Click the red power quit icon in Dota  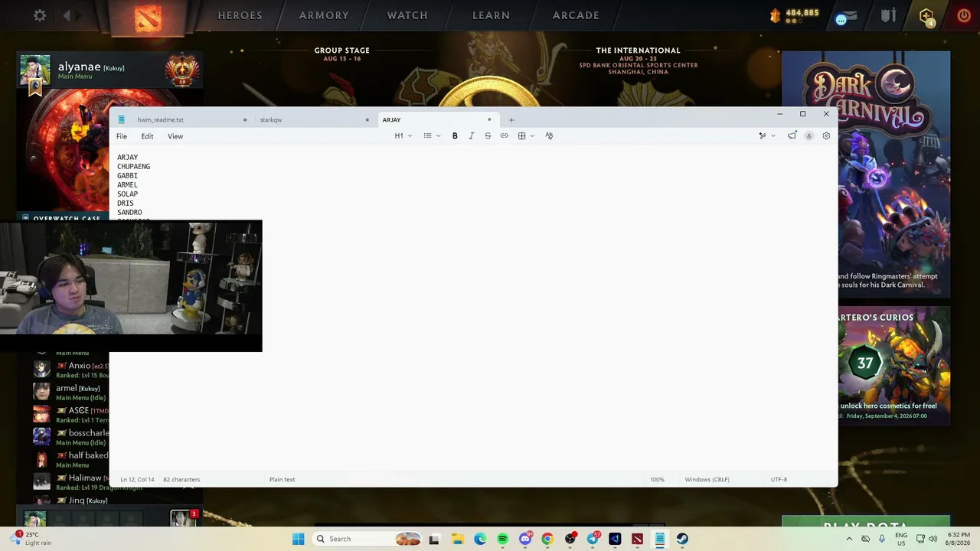tap(963, 15)
